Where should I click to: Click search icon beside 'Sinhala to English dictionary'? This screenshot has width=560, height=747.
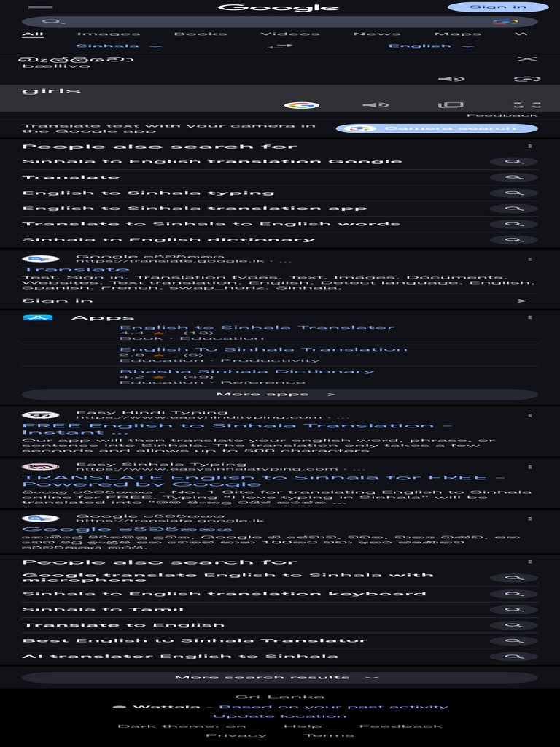[514, 239]
